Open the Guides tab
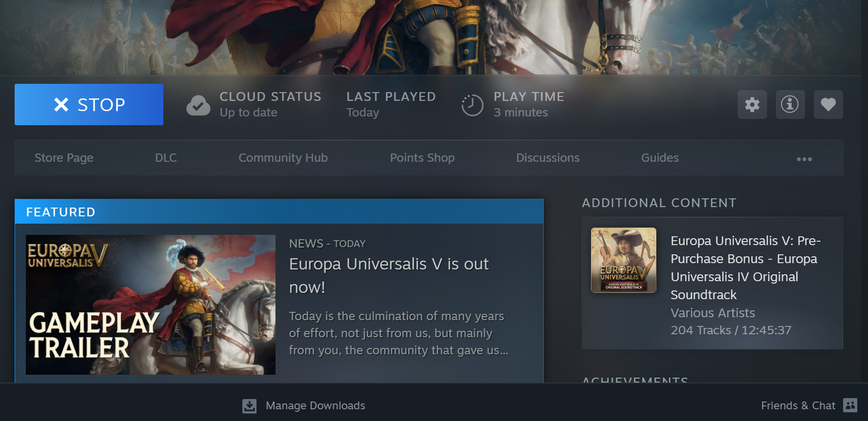Image resolution: width=868 pixels, height=421 pixels. tap(660, 158)
